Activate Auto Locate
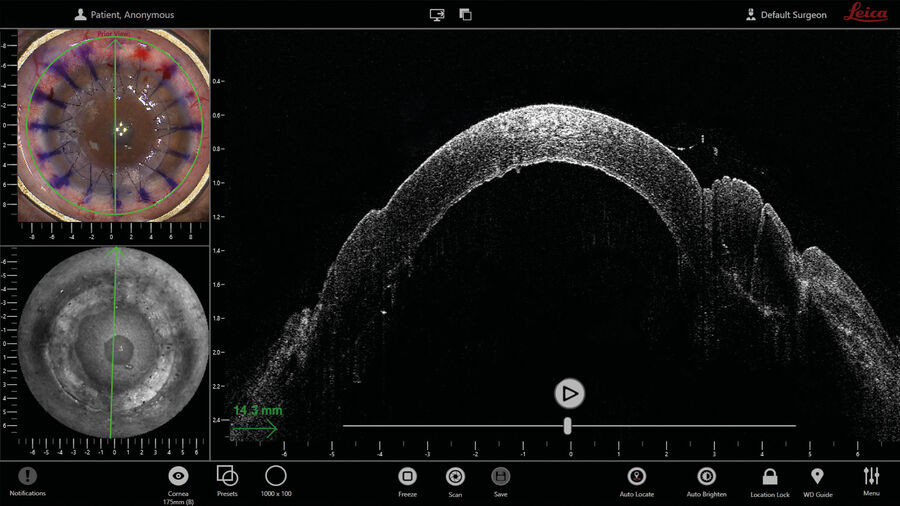The width and height of the screenshot is (900, 506). point(637,476)
